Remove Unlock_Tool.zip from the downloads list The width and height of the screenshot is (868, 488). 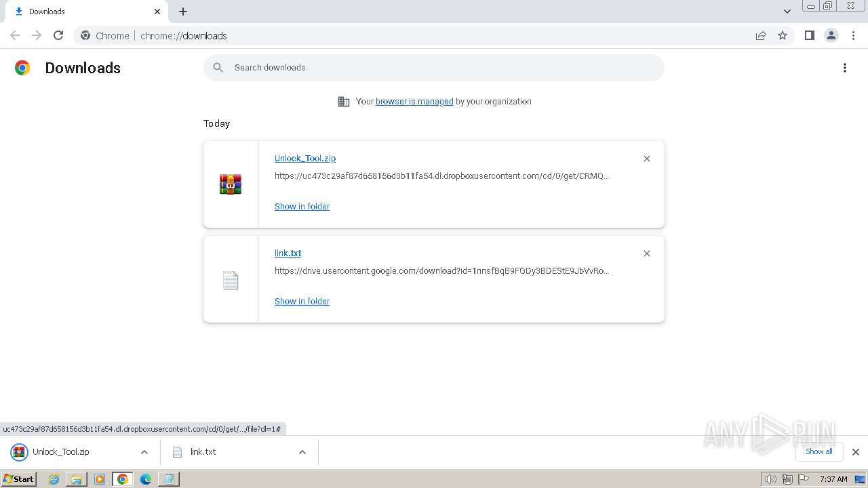point(647,159)
